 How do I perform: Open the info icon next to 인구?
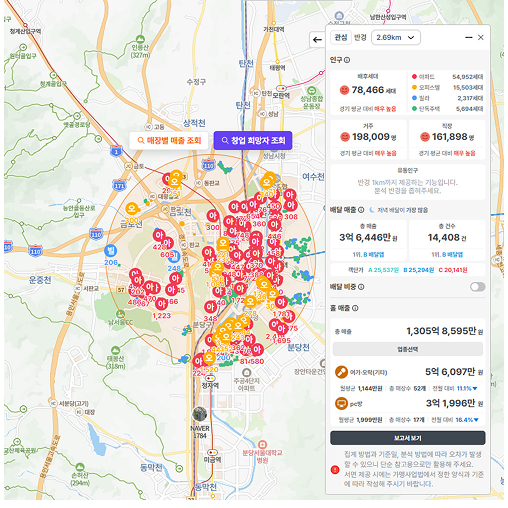347,60
